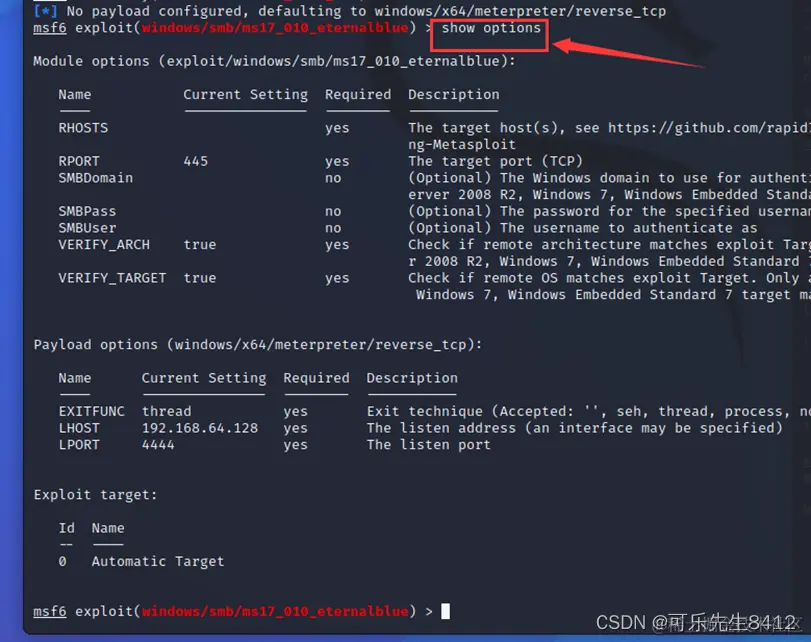Click the LHOST option name
The width and height of the screenshot is (811, 642).
[x=79, y=428]
